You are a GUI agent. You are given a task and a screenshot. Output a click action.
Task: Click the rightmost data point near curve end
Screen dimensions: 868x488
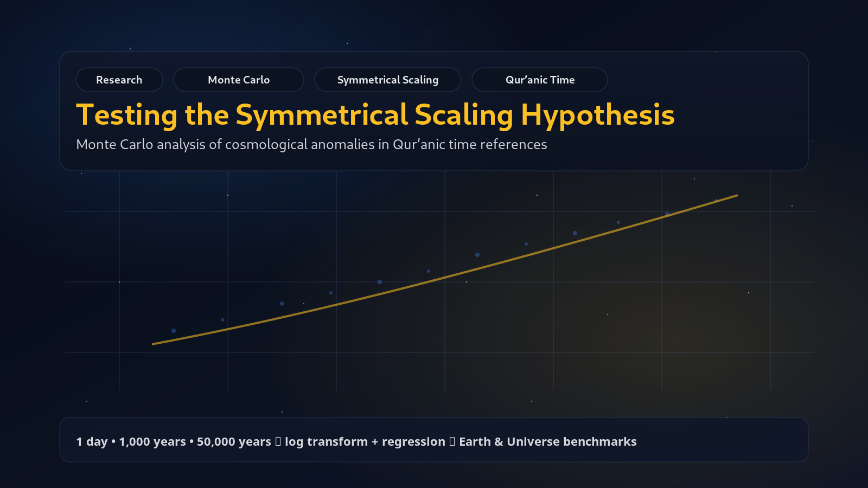click(x=716, y=201)
